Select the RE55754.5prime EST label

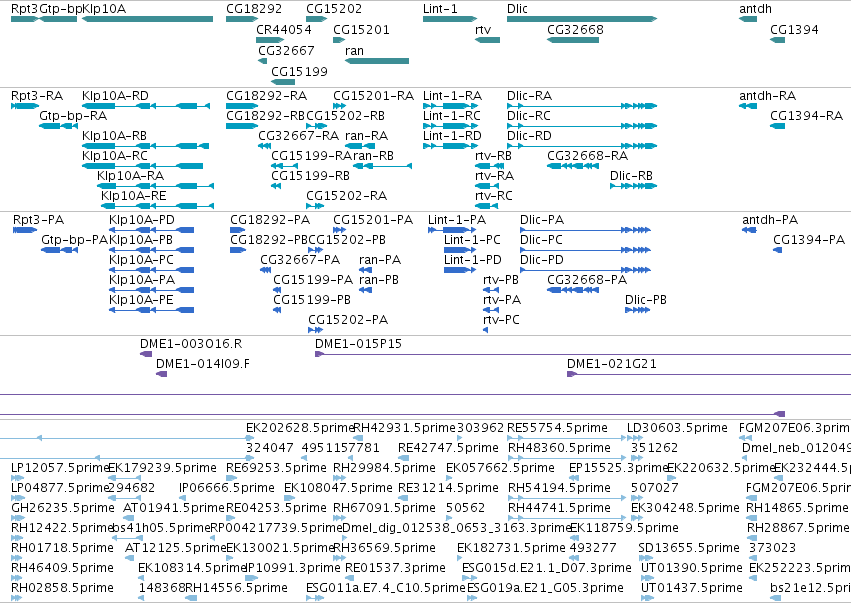point(557,428)
